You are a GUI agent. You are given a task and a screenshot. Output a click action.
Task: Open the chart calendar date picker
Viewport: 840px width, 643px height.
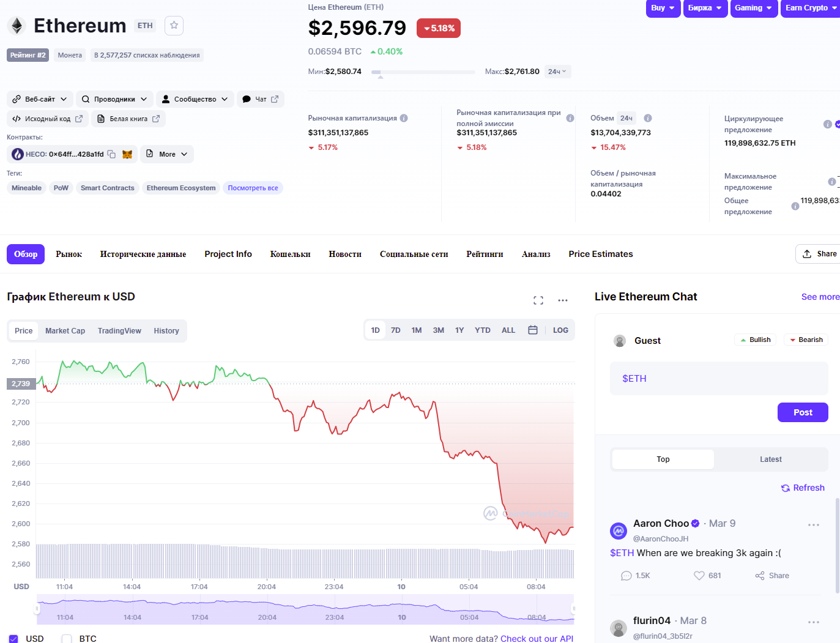click(533, 330)
